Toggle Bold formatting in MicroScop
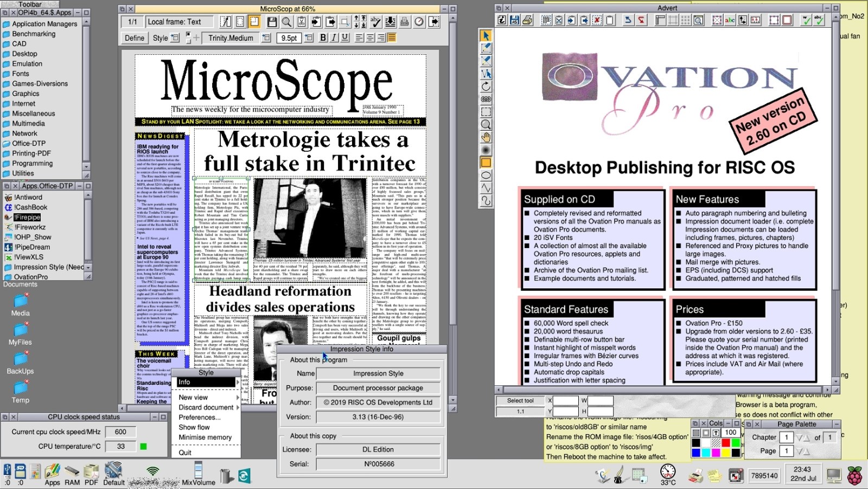This screenshot has width=868, height=489. (323, 37)
